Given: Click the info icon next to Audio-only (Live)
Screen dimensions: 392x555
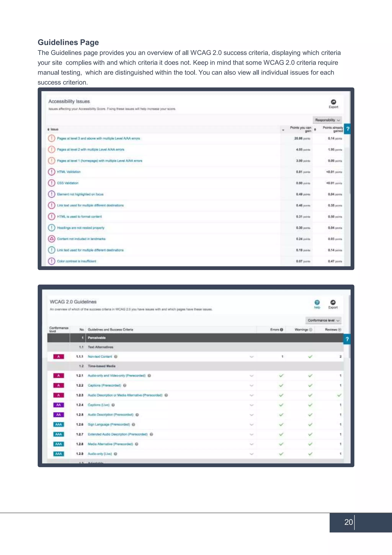Looking at the screenshot, I should coord(115,454).
